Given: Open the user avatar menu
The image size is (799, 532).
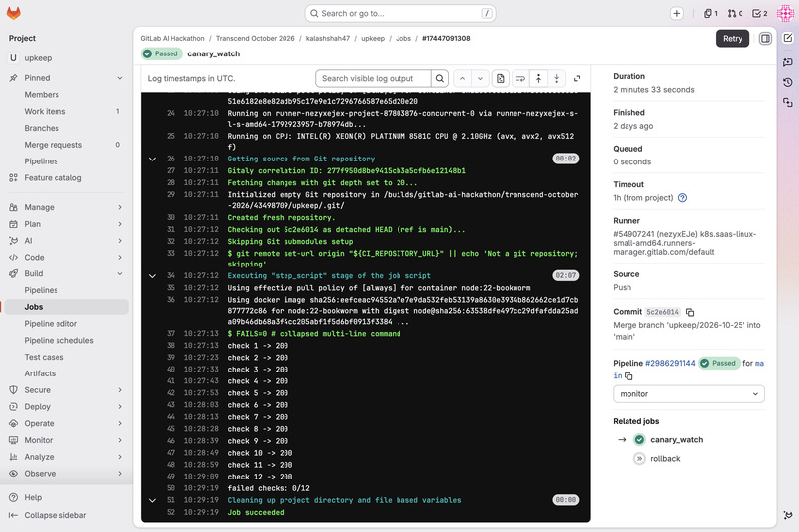Looking at the screenshot, I should (785, 13).
